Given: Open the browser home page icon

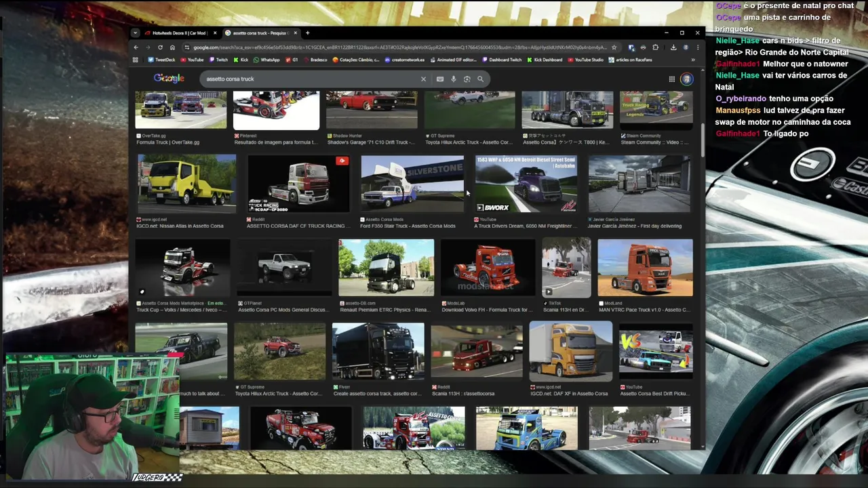Looking at the screenshot, I should pos(172,47).
